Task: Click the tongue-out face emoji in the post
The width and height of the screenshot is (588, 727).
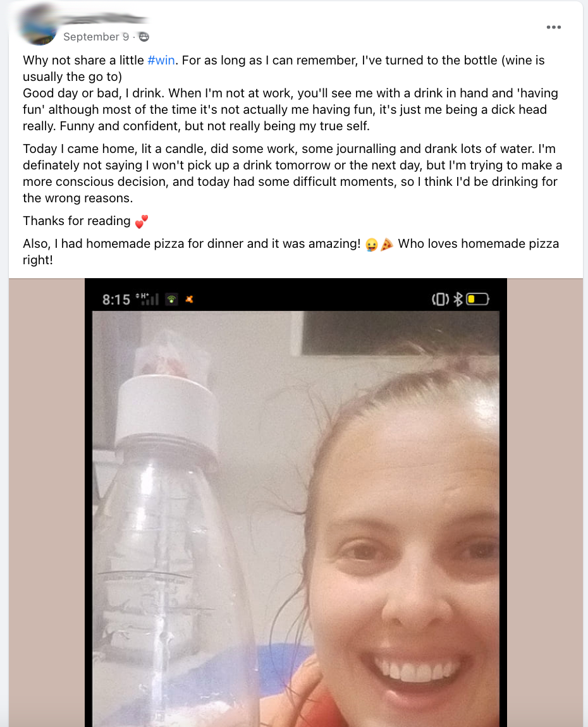Action: (x=371, y=245)
